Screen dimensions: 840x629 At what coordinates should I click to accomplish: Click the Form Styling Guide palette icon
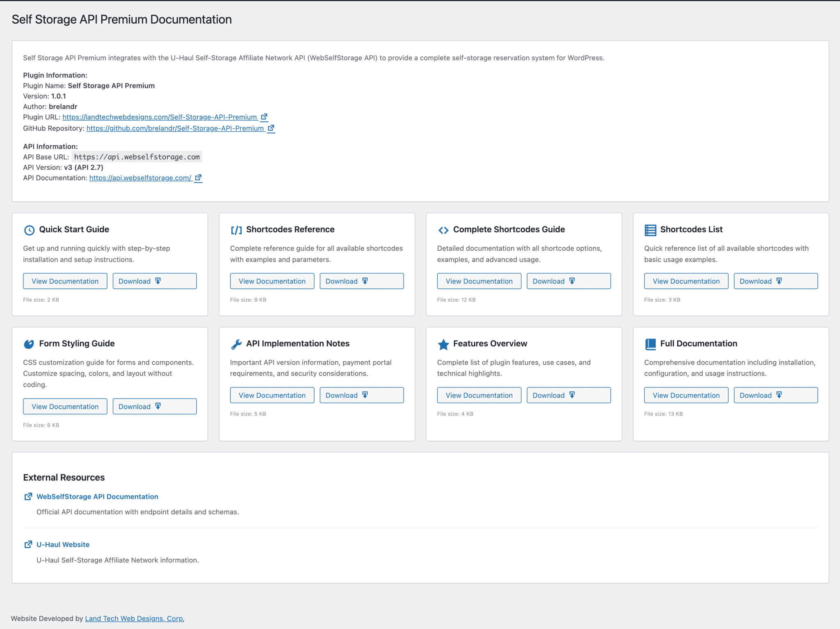[x=29, y=344]
